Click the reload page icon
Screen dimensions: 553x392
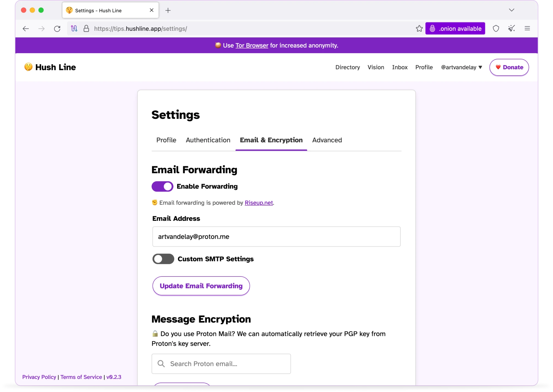click(57, 28)
